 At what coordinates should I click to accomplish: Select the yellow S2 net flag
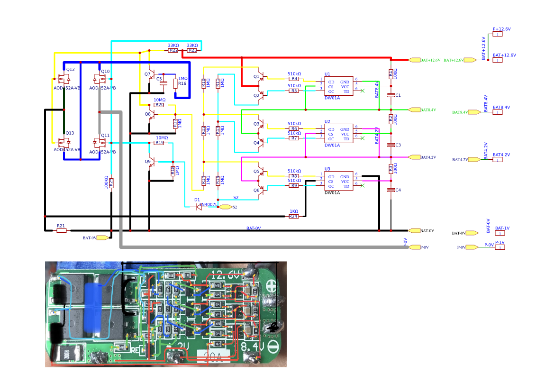tap(226, 207)
